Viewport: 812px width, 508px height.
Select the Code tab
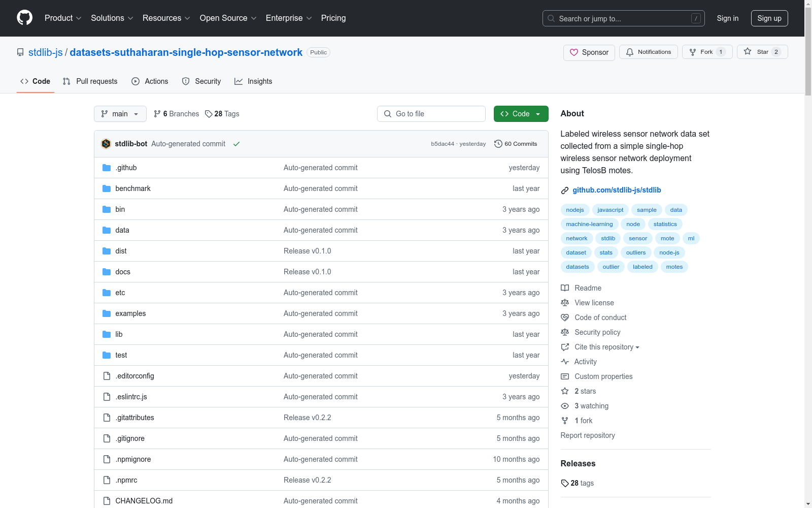36,81
